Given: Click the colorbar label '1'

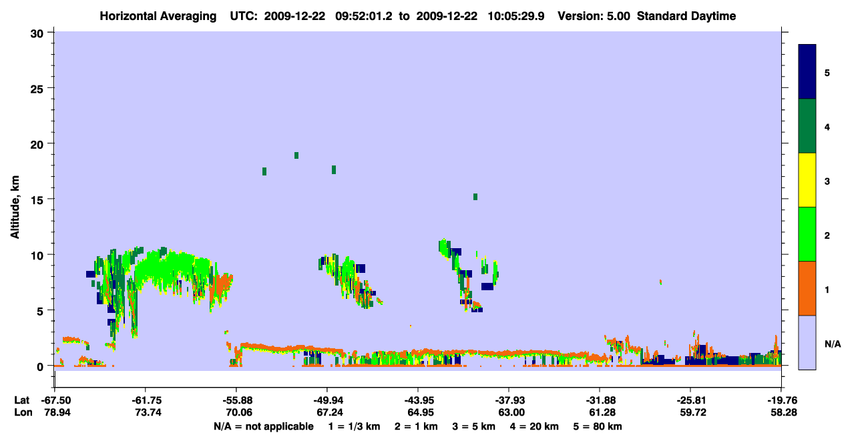Looking at the screenshot, I should pos(827,289).
